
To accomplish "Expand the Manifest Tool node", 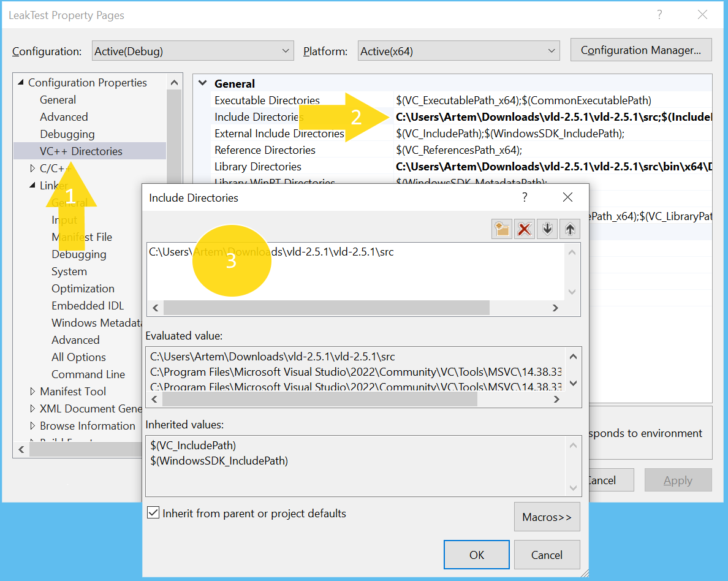I will pos(33,391).
